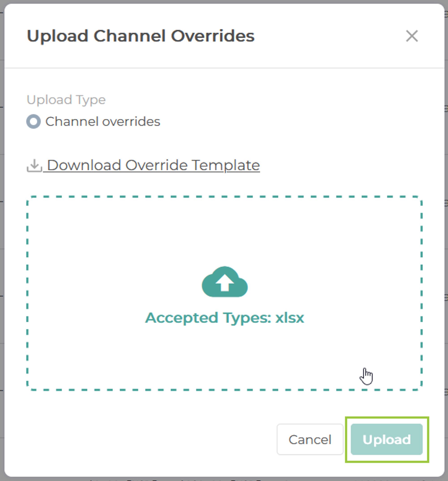This screenshot has height=481, width=448.
Task: Close the Upload Channel Overrides dialog
Action: pyautogui.click(x=412, y=36)
